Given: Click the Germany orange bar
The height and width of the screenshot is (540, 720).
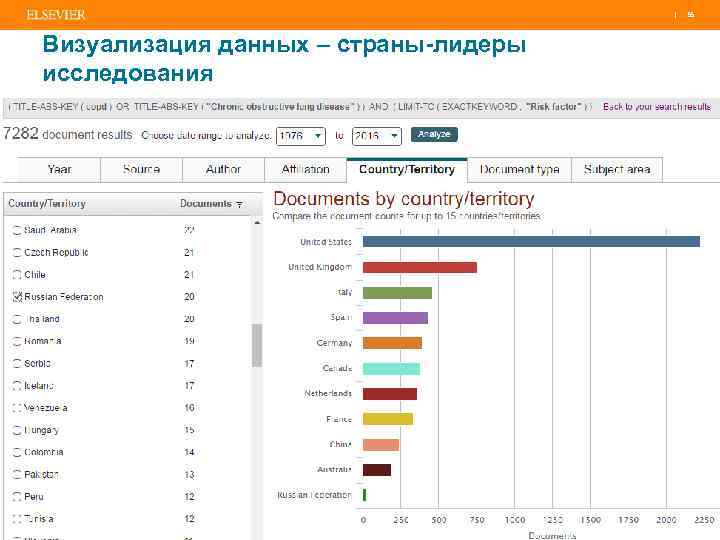Looking at the screenshot, I should coord(392,343).
